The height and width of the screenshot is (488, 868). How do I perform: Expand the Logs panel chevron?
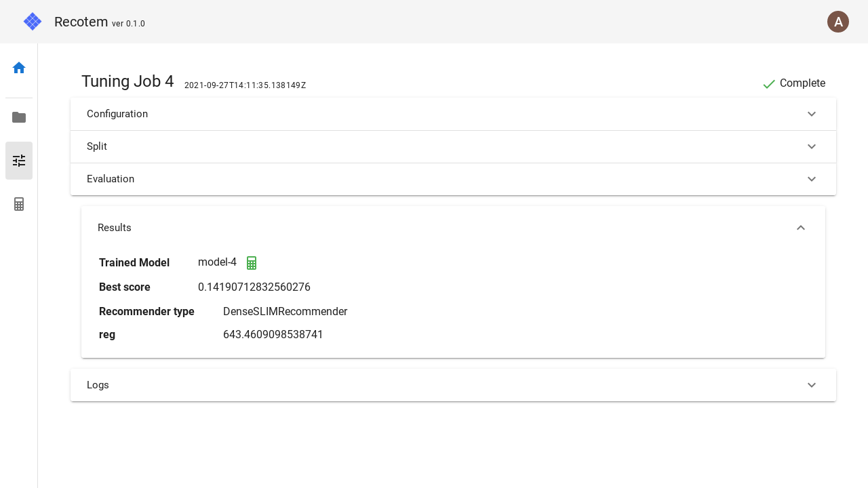[812, 385]
